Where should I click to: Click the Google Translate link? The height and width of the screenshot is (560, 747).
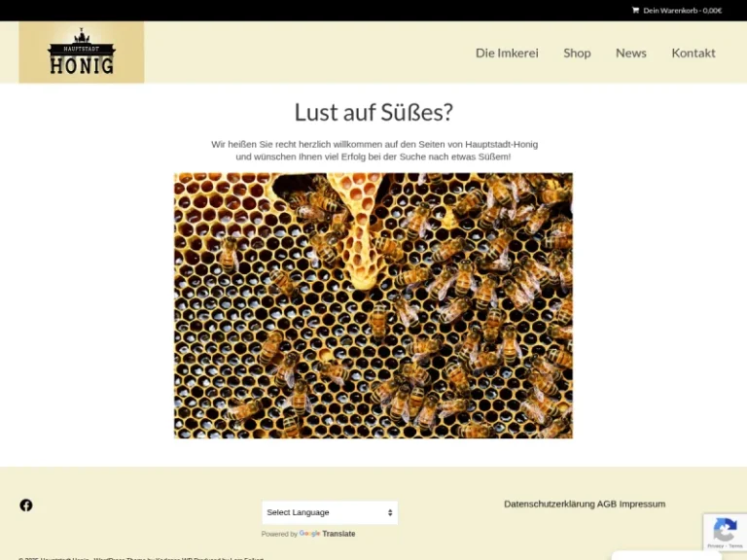click(327, 534)
